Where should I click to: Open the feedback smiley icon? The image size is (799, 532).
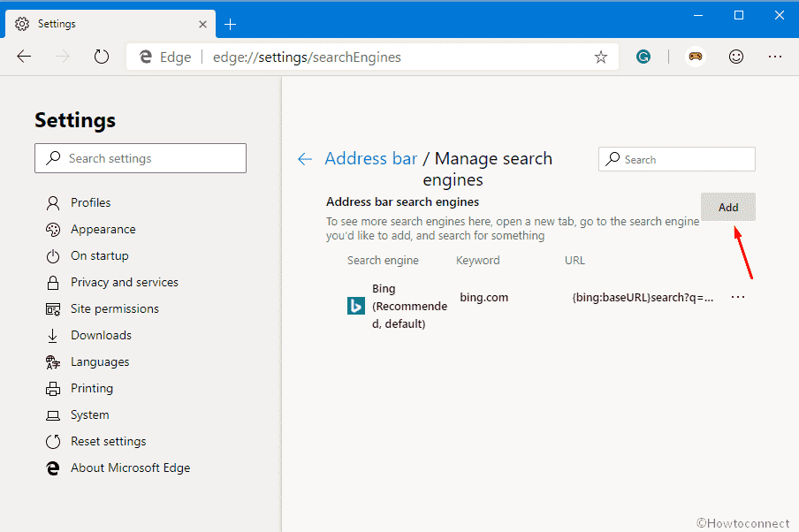(x=736, y=57)
